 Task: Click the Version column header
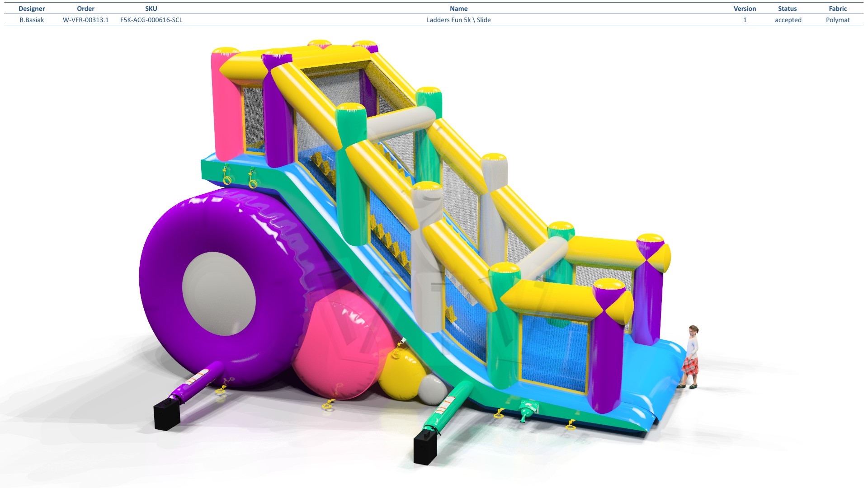pos(745,9)
